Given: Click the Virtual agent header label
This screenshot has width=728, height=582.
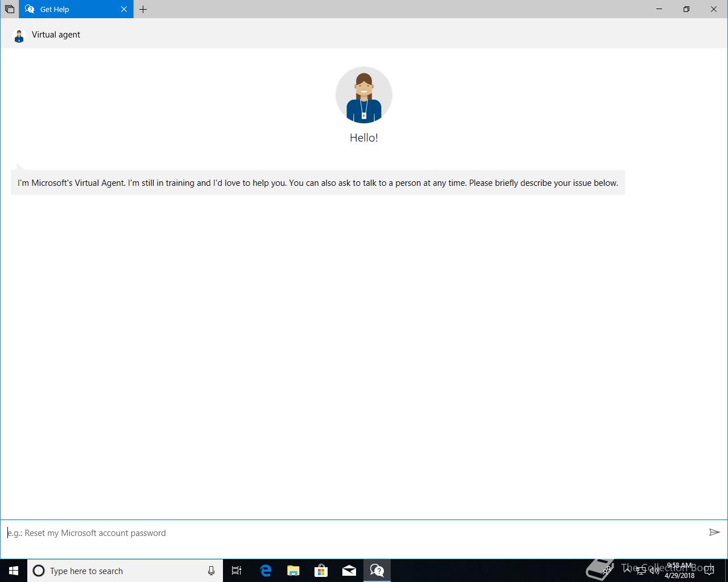Looking at the screenshot, I should [x=56, y=35].
